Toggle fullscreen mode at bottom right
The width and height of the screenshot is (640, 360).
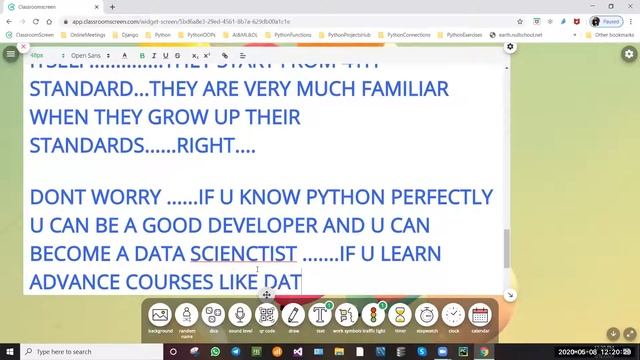630,334
